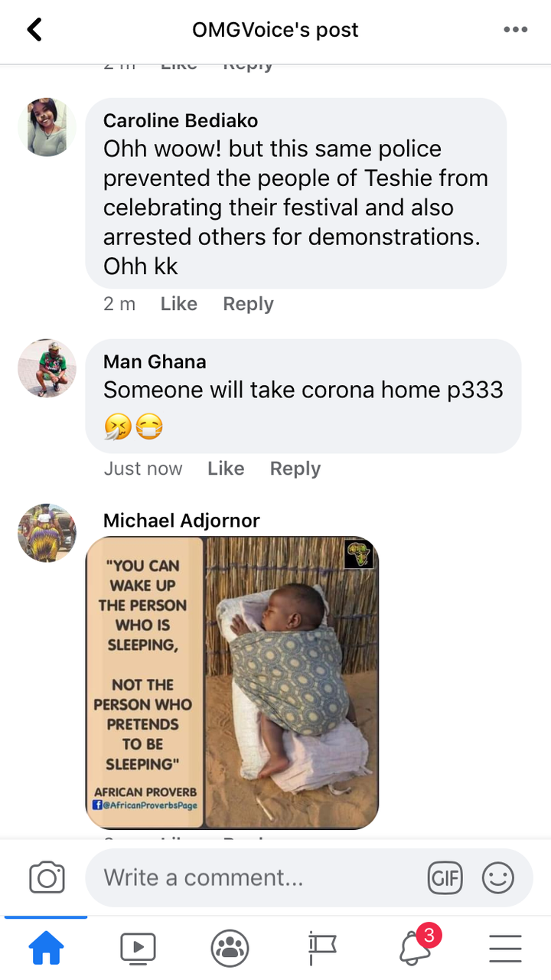Tap the camera icon to attach photo

point(47,877)
